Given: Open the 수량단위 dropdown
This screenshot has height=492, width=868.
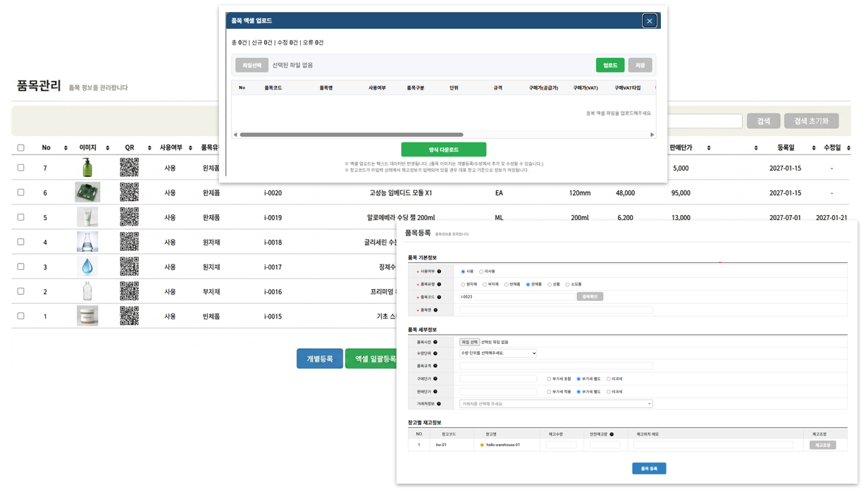Looking at the screenshot, I should click(x=498, y=353).
